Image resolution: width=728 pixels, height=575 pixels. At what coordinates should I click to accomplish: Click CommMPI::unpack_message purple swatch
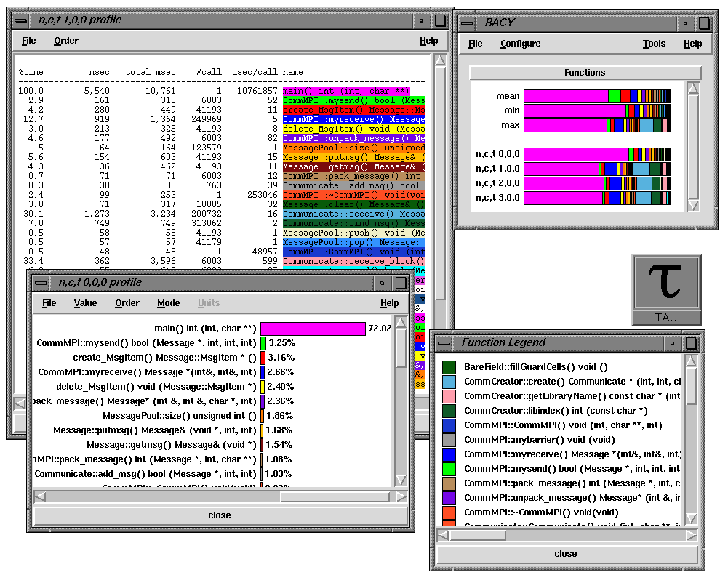point(449,498)
